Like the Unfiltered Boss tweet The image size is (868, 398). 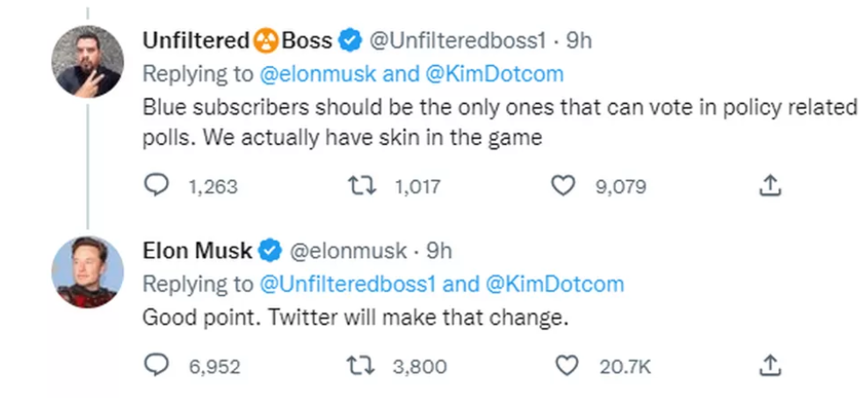[x=563, y=185]
